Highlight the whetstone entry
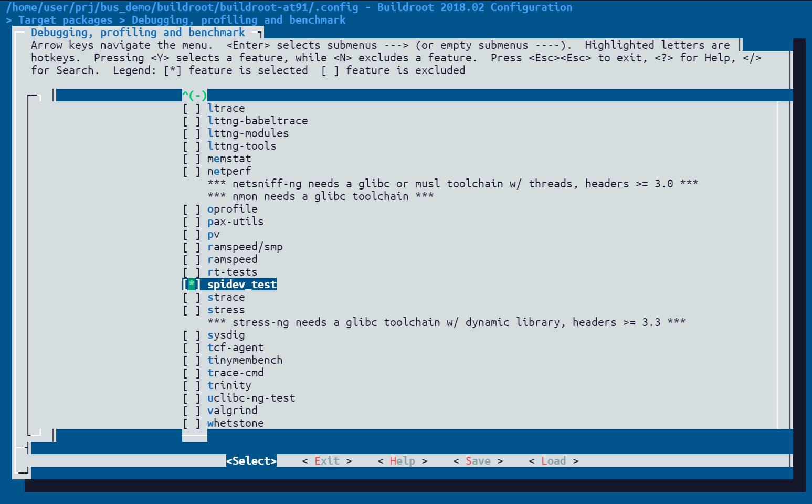This screenshot has width=812, height=504. pyautogui.click(x=235, y=423)
